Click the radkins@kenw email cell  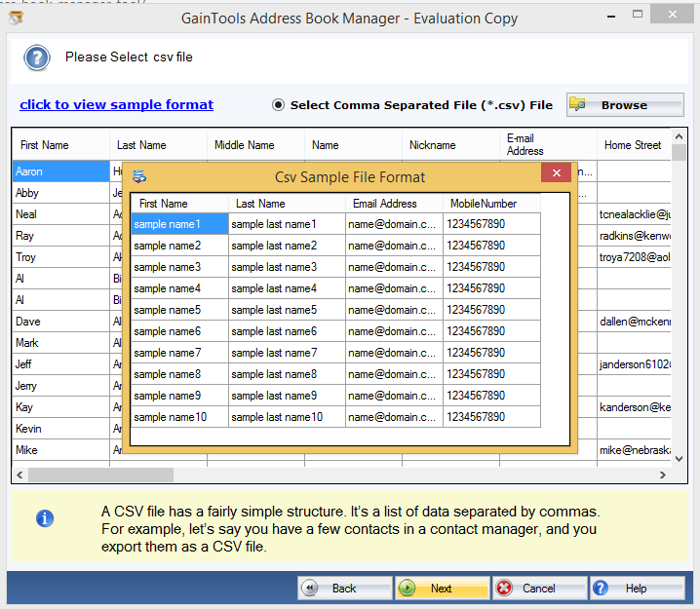click(x=634, y=236)
